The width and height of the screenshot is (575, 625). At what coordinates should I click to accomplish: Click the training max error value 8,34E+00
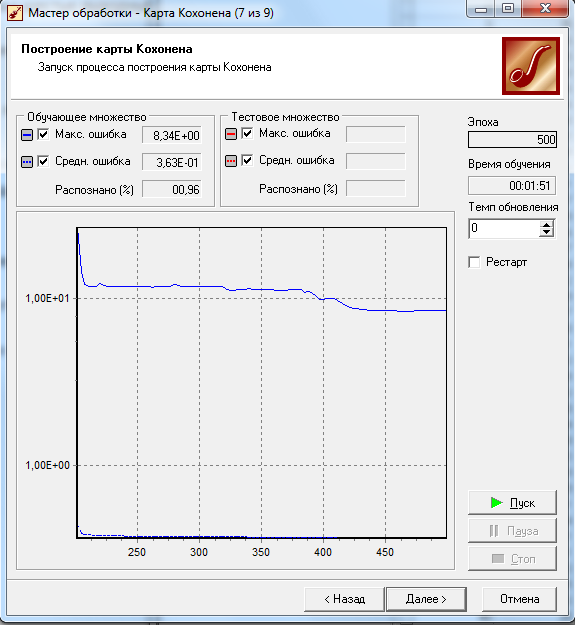(x=172, y=135)
